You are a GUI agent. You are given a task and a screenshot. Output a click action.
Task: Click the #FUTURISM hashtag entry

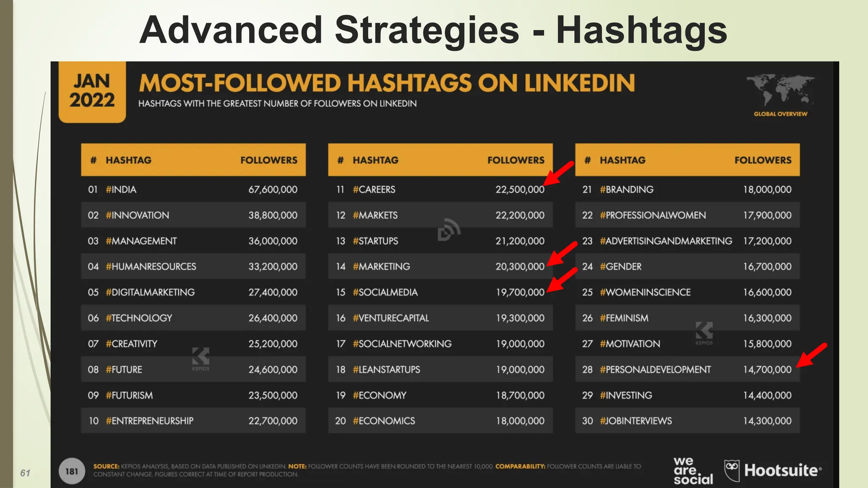coord(129,395)
